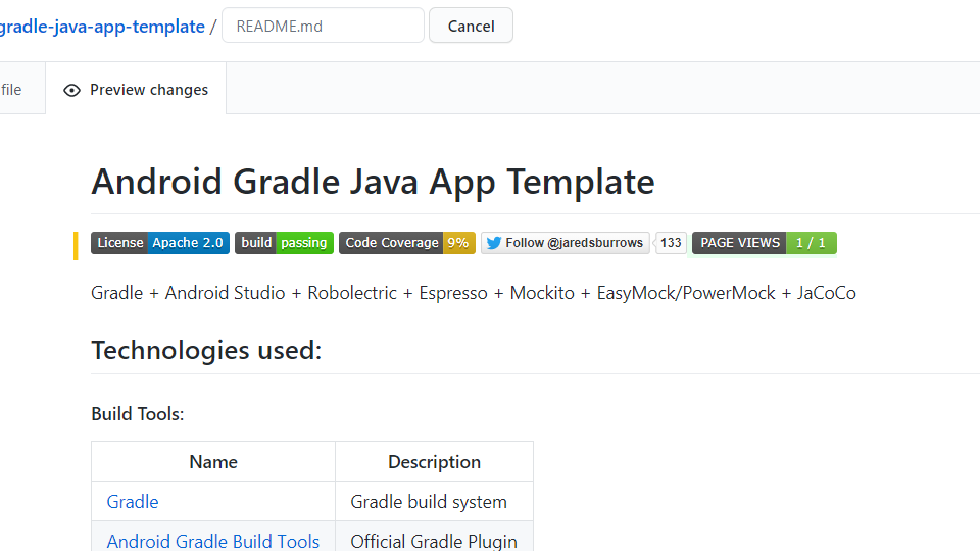Viewport: 980px width, 551px height.
Task: Click the Name column header in table
Action: pyautogui.click(x=213, y=462)
